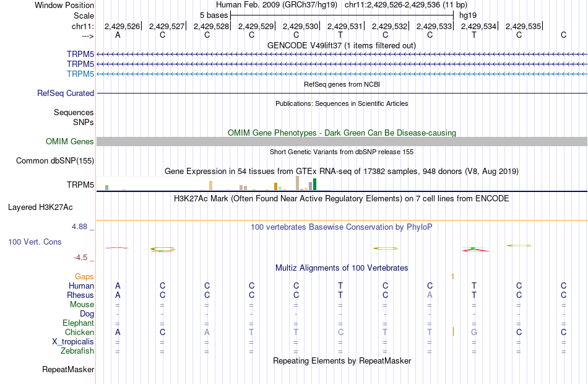The height and width of the screenshot is (384, 588).
Task: Select the Chicken alignment row label
Action: point(79,332)
